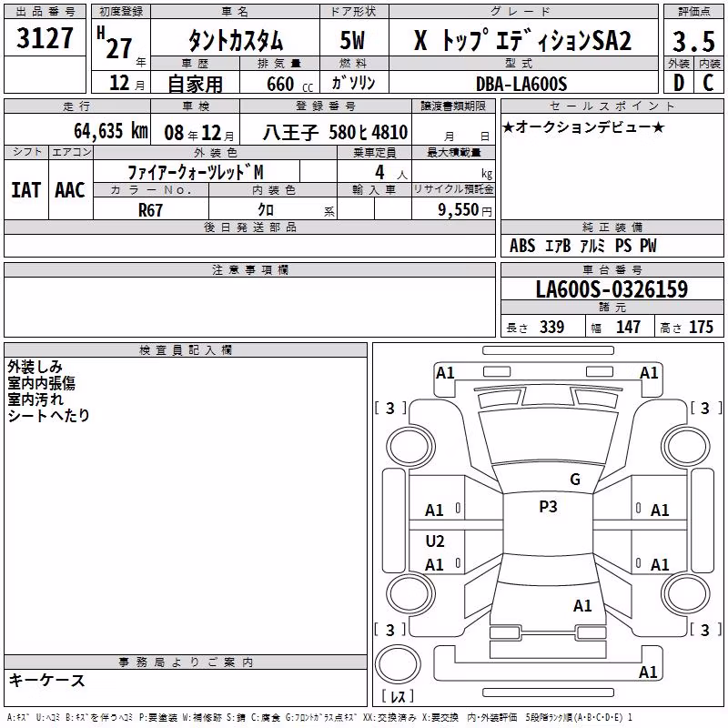
Task: Click interior grade C
Action: click(x=708, y=83)
